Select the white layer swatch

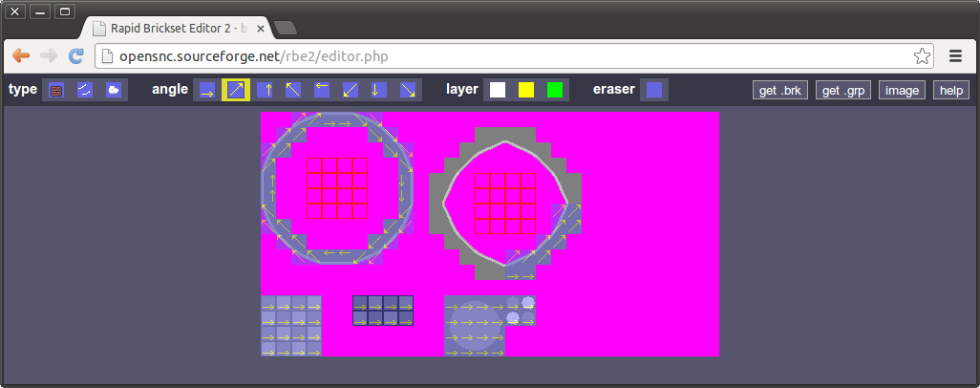498,90
